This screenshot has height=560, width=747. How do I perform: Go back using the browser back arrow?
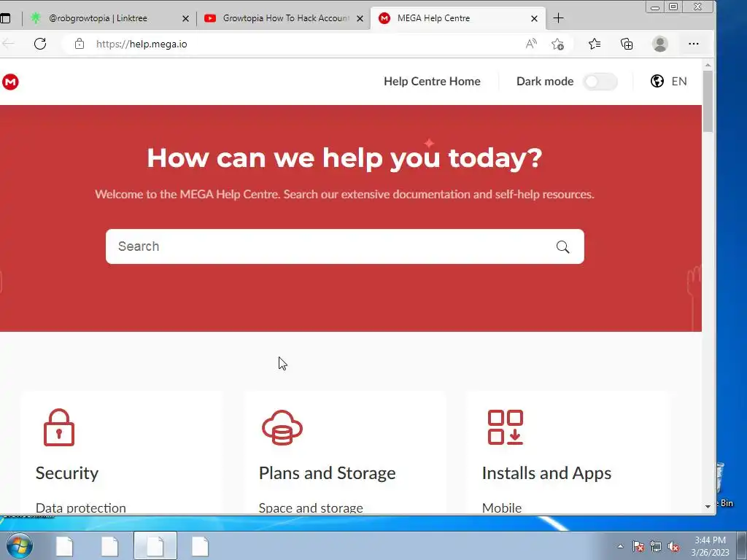point(8,44)
